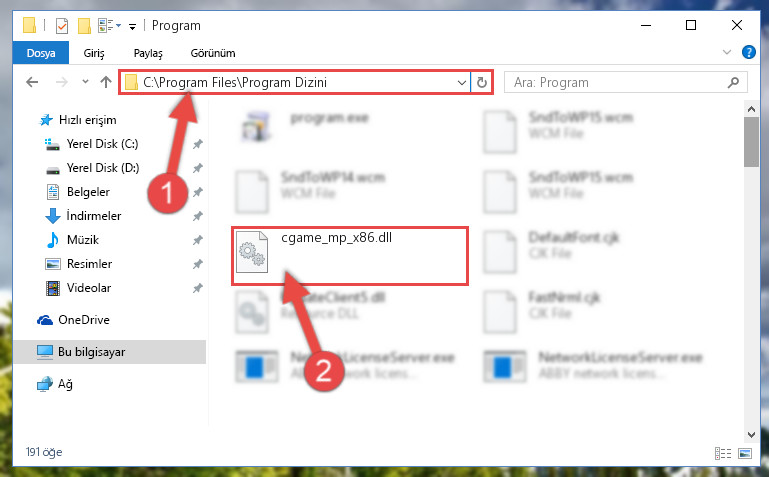The image size is (769, 477).
Task: Refresh the current folder view
Action: [482, 82]
